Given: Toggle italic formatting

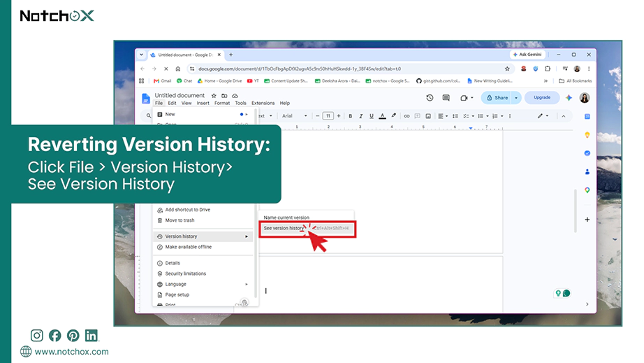Looking at the screenshot, I should click(x=360, y=116).
